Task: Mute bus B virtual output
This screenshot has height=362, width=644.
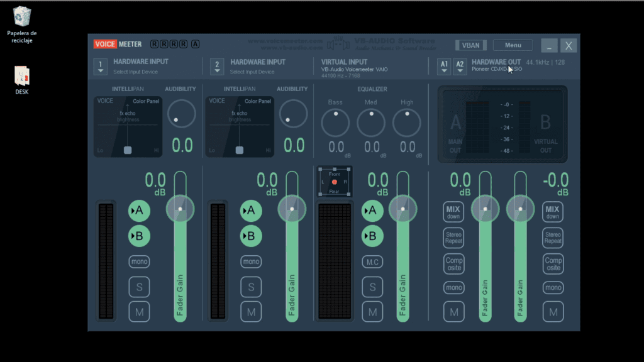Action: tap(553, 312)
